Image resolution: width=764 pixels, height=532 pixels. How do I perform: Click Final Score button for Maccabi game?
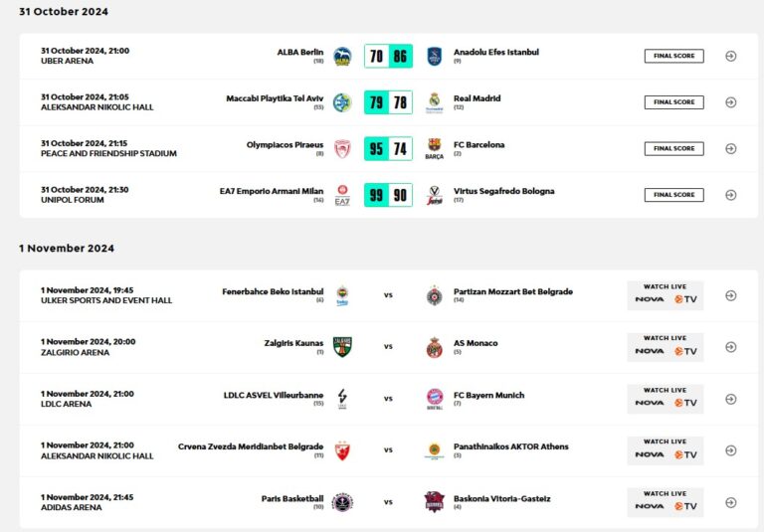(x=673, y=102)
